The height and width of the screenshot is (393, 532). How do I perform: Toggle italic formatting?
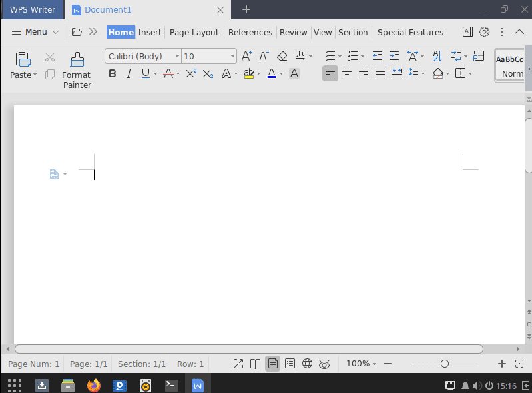pos(129,73)
